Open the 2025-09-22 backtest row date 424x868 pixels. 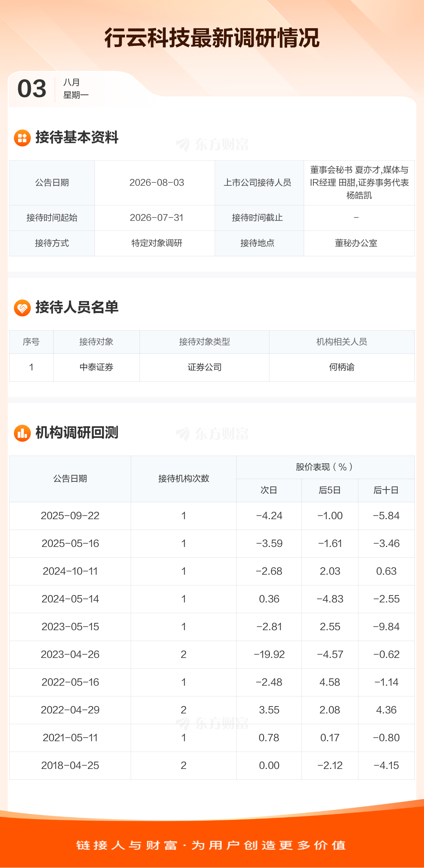pyautogui.click(x=70, y=516)
